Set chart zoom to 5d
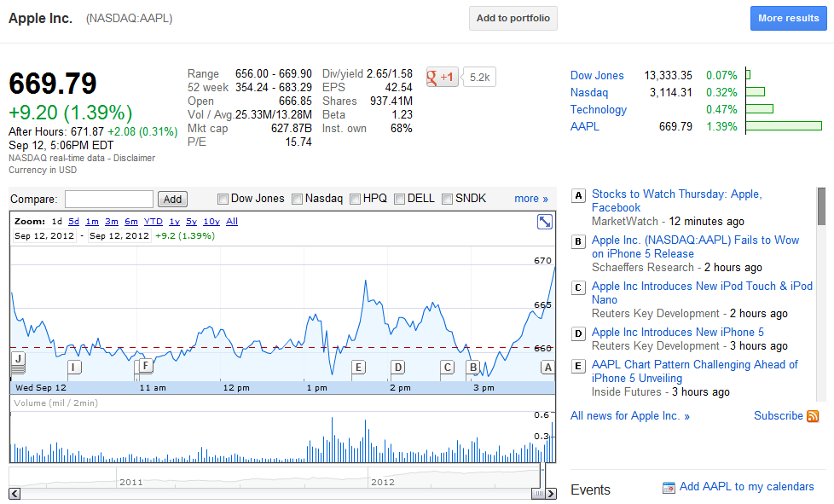Viewport: 834px width, 504px height. [x=74, y=221]
